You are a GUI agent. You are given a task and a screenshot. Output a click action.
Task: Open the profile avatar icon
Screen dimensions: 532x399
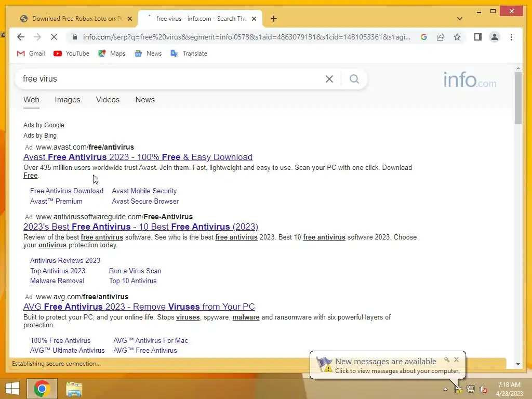[495, 37]
